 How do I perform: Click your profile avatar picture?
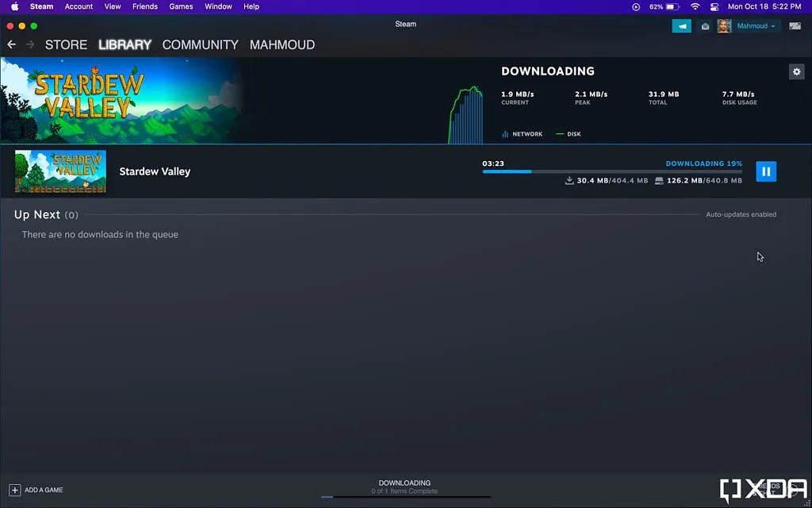[723, 25]
